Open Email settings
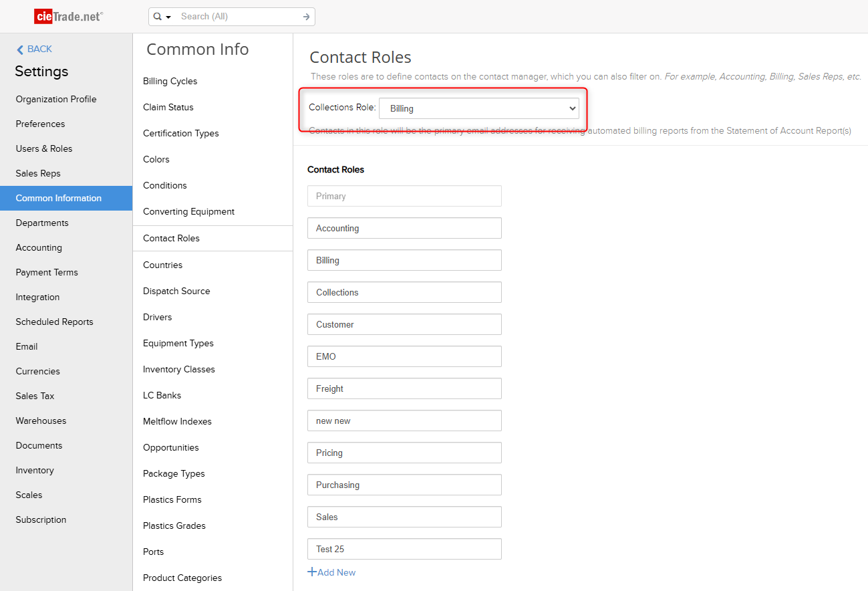868x591 pixels. pyautogui.click(x=27, y=346)
